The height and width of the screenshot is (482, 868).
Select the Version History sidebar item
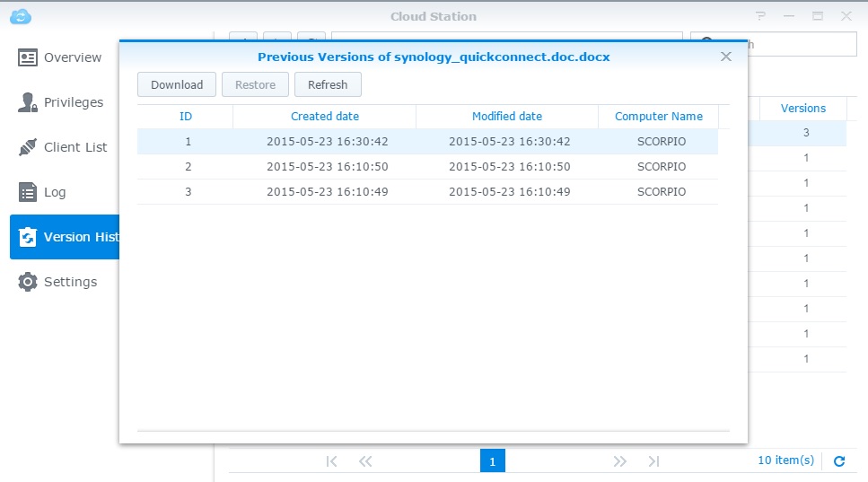click(65, 237)
